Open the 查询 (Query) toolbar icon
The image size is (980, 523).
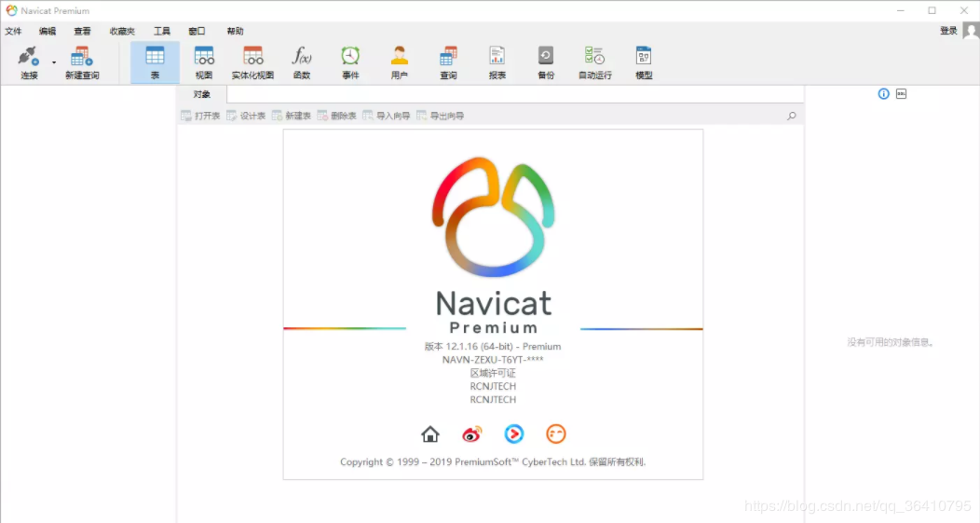pyautogui.click(x=448, y=62)
